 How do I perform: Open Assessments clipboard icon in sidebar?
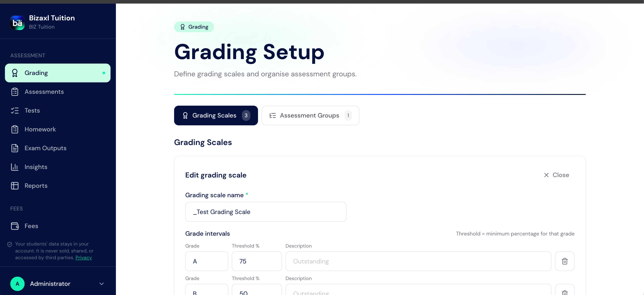pos(15,92)
